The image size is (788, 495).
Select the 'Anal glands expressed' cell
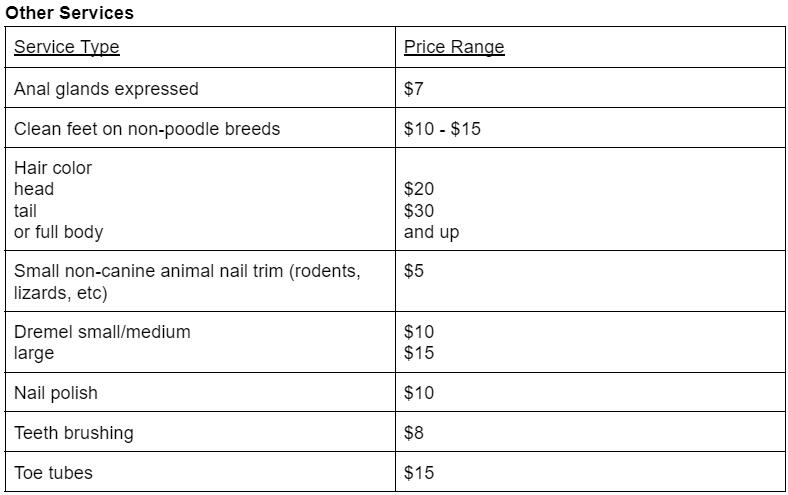click(106, 89)
